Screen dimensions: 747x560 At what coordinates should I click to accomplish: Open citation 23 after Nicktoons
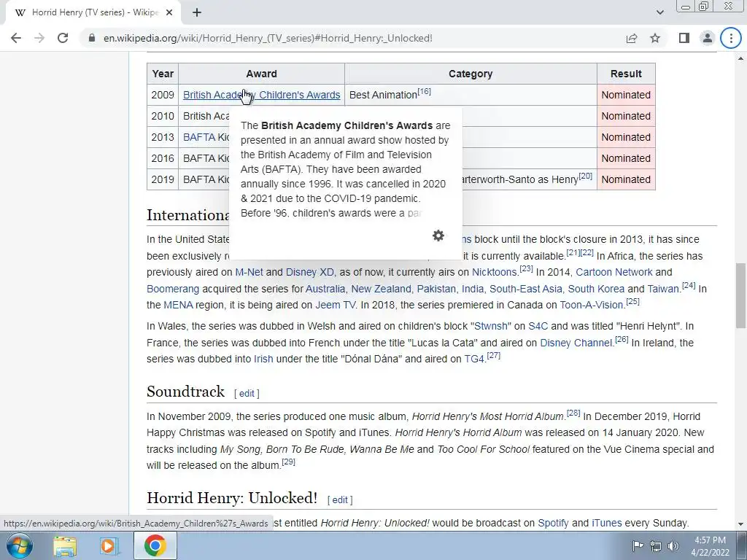tap(526, 268)
